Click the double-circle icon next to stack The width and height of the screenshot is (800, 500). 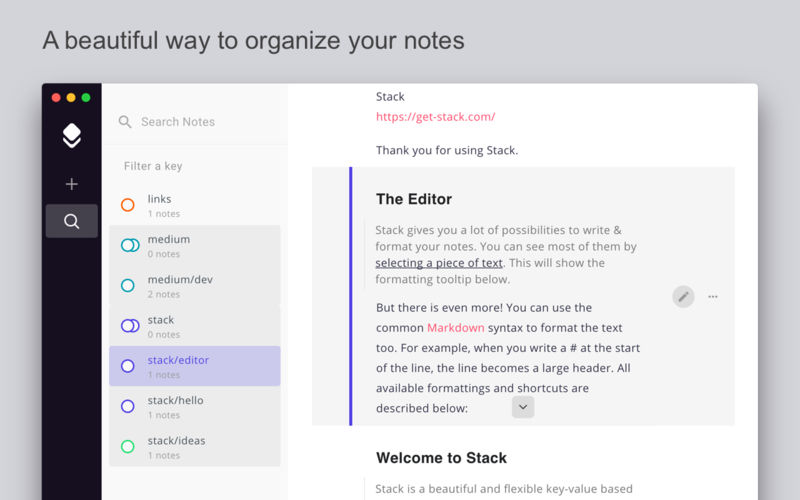pyautogui.click(x=130, y=326)
